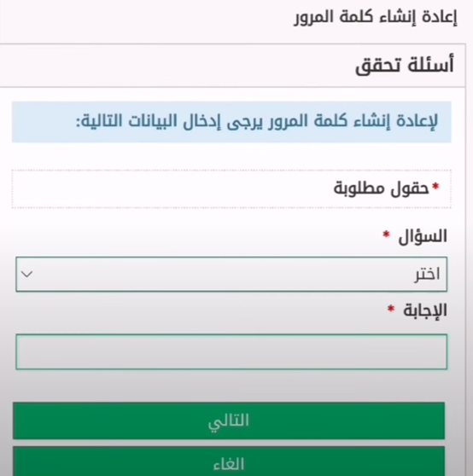Click the empty area of the question dropdown
The image size is (473, 476).
[x=213, y=275]
